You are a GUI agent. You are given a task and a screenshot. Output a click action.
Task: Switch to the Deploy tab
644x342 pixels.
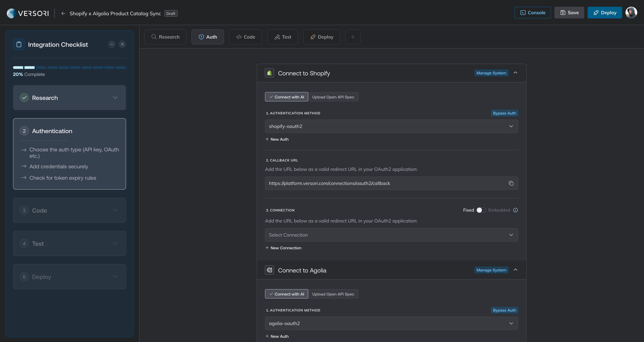321,37
